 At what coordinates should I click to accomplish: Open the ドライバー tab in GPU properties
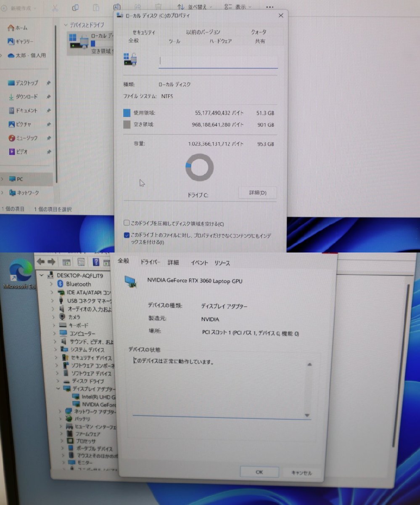point(150,262)
